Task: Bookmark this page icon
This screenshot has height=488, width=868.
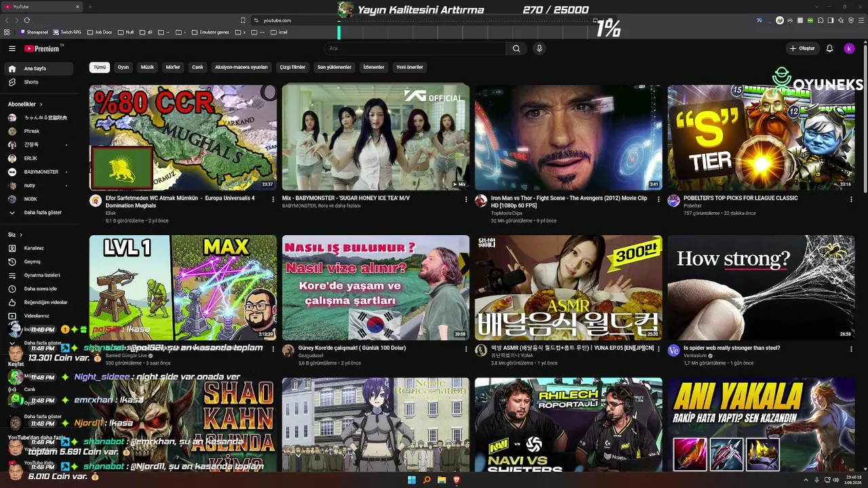Action: pos(243,20)
